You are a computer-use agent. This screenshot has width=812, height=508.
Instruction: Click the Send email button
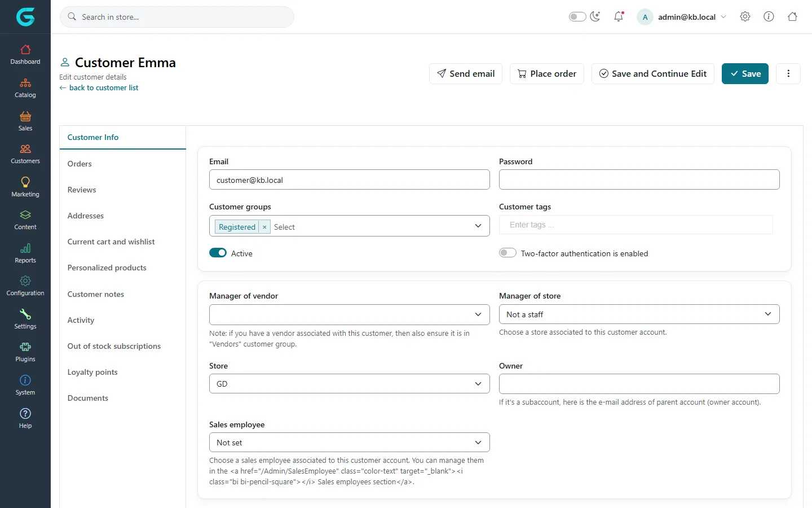[x=466, y=74]
